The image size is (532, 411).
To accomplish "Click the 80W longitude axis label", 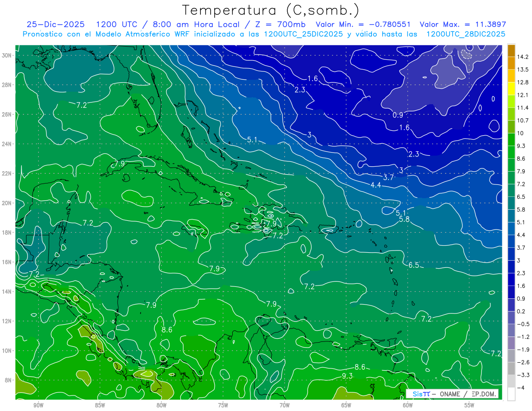I will click(161, 405).
